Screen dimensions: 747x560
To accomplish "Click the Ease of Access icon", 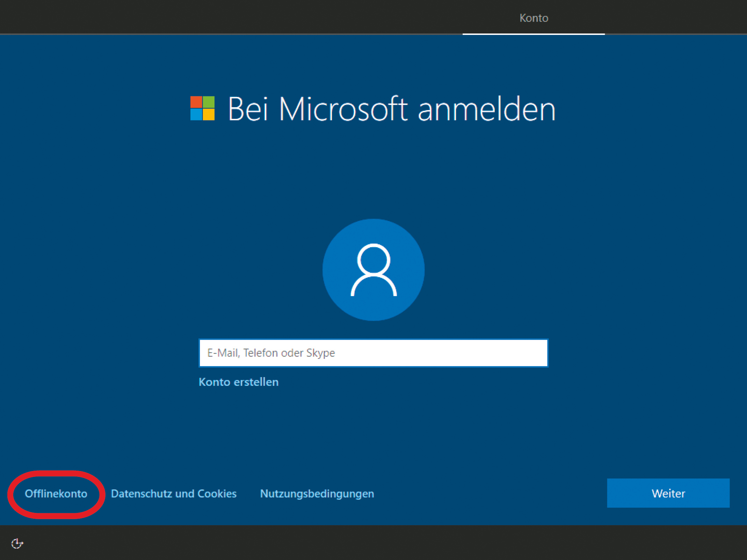I will (x=17, y=543).
